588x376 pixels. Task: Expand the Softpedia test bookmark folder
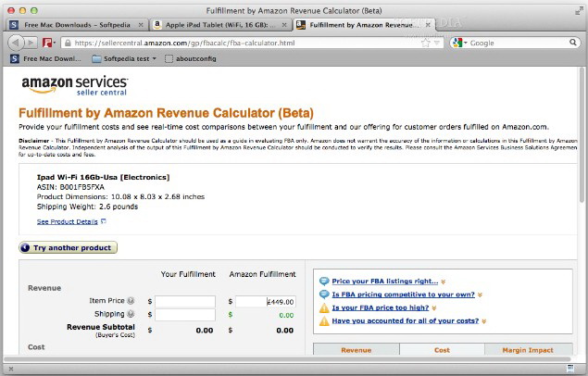point(124,59)
